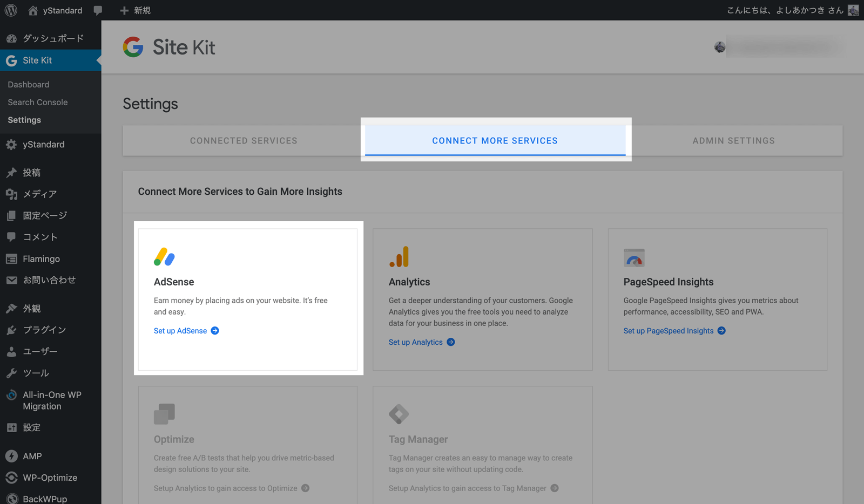Viewport: 864px width, 504px height.
Task: Click arrow circle after Set up PageSpeed Insights
Action: point(721,331)
